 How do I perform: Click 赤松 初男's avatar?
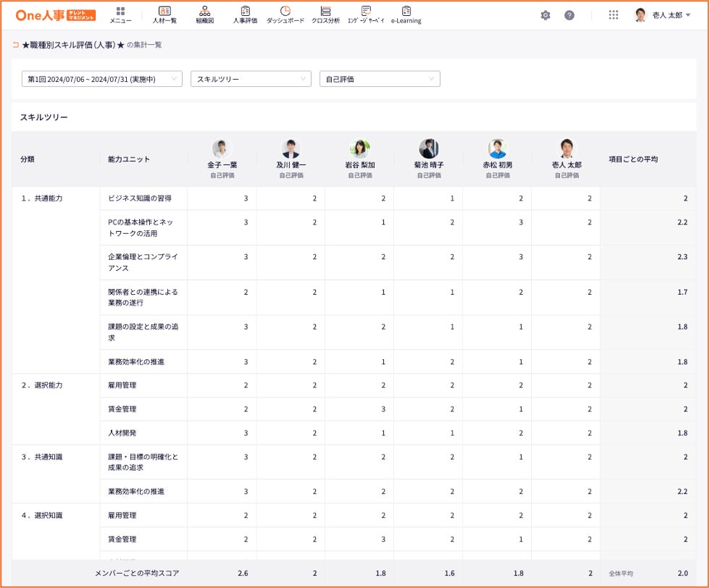coord(498,148)
